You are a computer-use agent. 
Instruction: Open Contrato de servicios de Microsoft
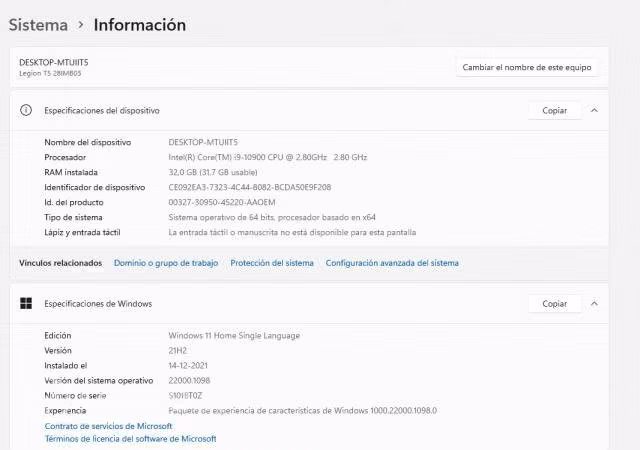click(108, 426)
